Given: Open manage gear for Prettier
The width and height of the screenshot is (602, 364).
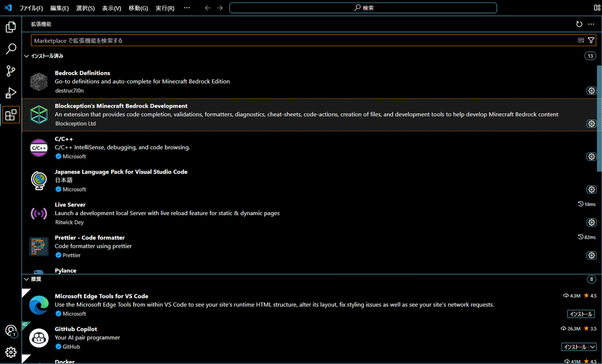Looking at the screenshot, I should pos(591,255).
